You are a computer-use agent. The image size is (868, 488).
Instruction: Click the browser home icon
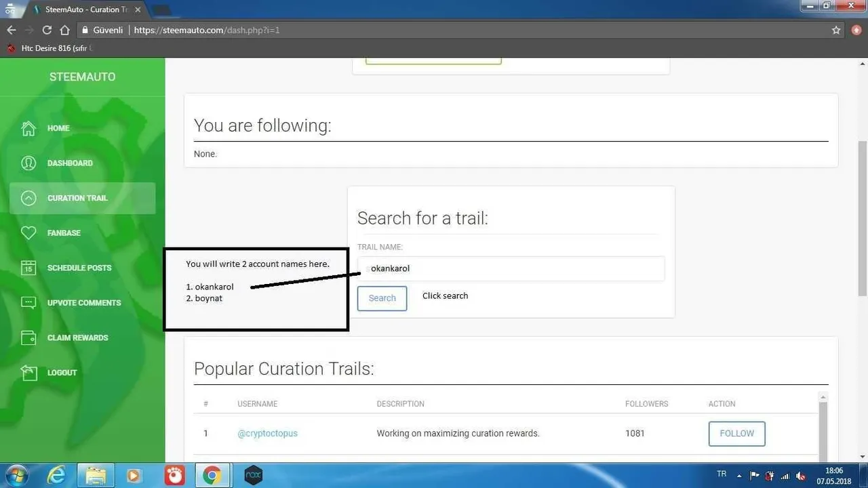65,30
